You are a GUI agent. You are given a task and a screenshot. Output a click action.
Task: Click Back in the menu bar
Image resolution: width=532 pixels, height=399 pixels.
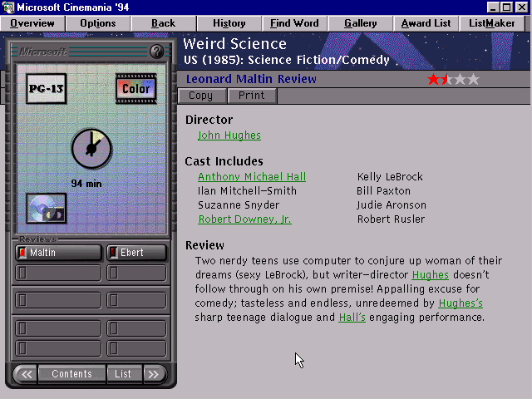click(x=163, y=23)
